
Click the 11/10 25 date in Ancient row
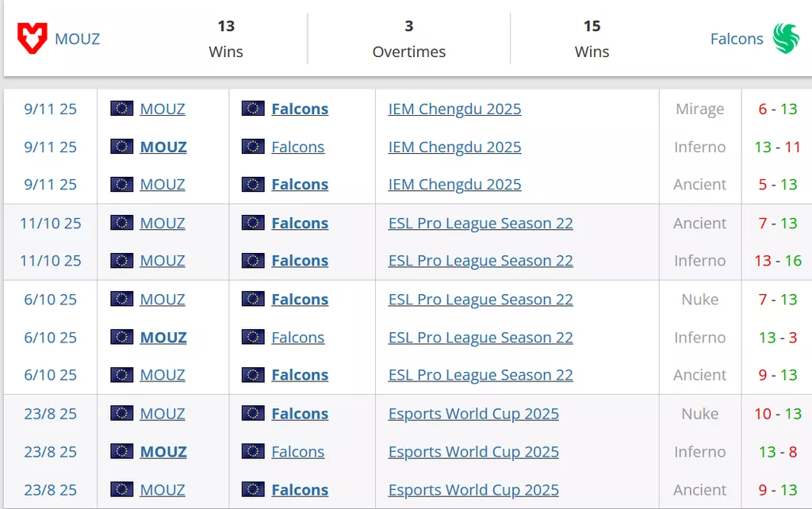click(x=51, y=223)
